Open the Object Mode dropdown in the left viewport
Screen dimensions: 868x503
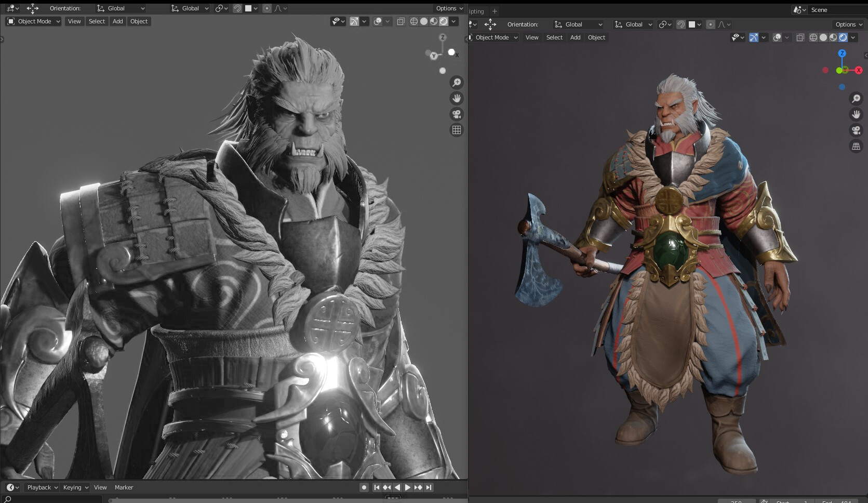(x=33, y=21)
